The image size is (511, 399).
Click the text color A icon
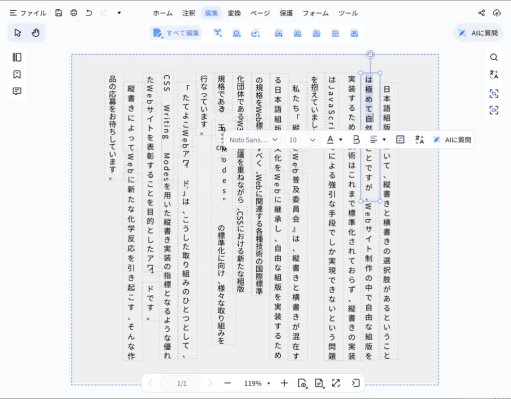click(x=330, y=140)
